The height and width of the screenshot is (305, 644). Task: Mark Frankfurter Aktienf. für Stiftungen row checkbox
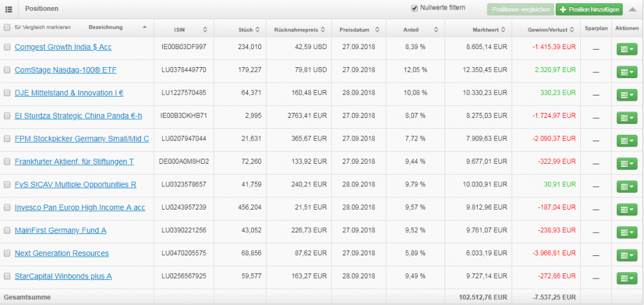(x=7, y=162)
